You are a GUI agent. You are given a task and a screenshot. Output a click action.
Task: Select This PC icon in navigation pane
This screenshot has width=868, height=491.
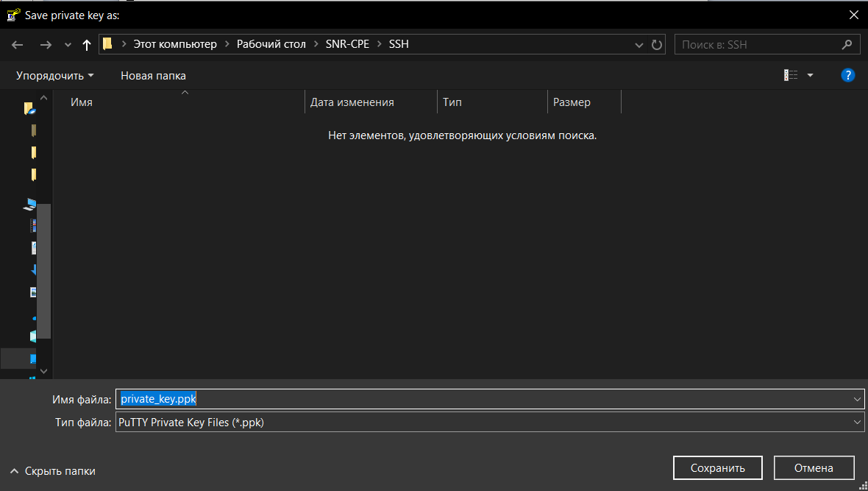pyautogui.click(x=30, y=204)
